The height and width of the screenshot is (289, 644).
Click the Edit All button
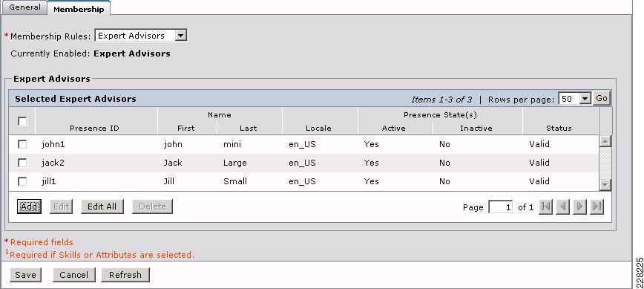tap(102, 207)
